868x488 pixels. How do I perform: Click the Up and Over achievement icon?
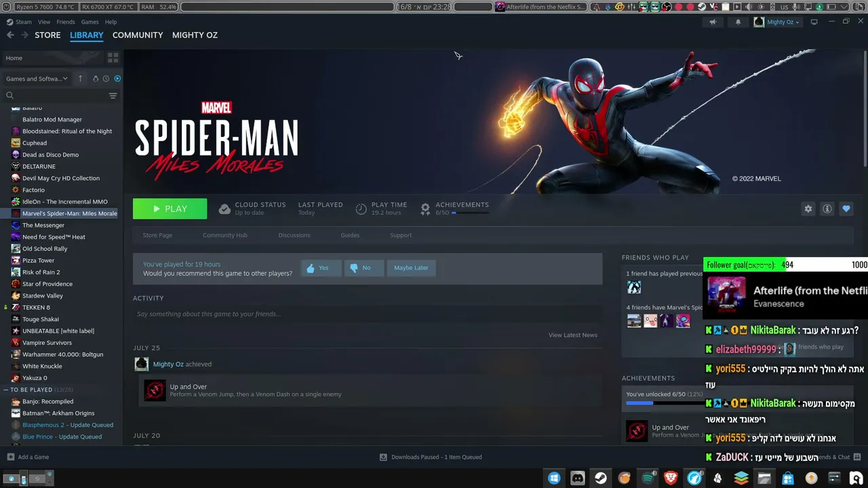[155, 390]
